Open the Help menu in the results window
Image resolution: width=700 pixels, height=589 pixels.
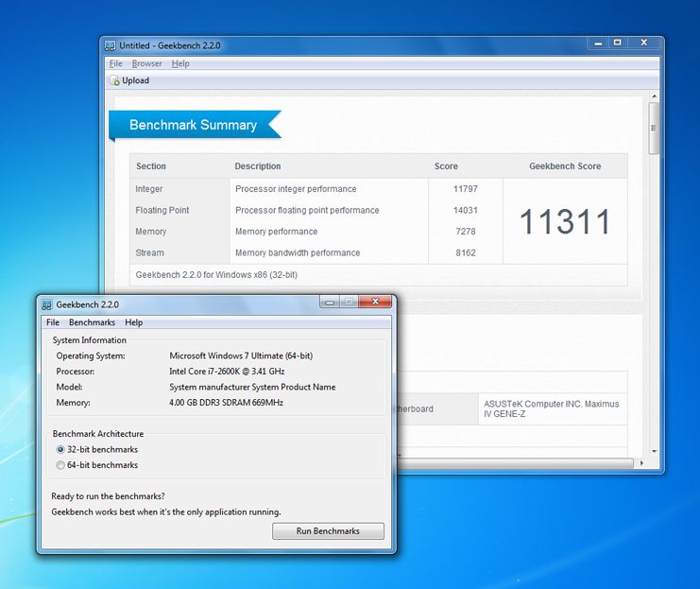point(180,63)
